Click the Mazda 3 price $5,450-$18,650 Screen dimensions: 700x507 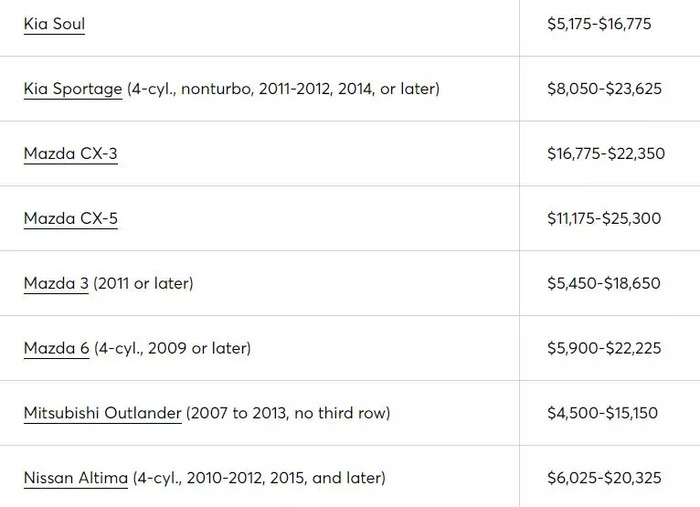coord(604,283)
